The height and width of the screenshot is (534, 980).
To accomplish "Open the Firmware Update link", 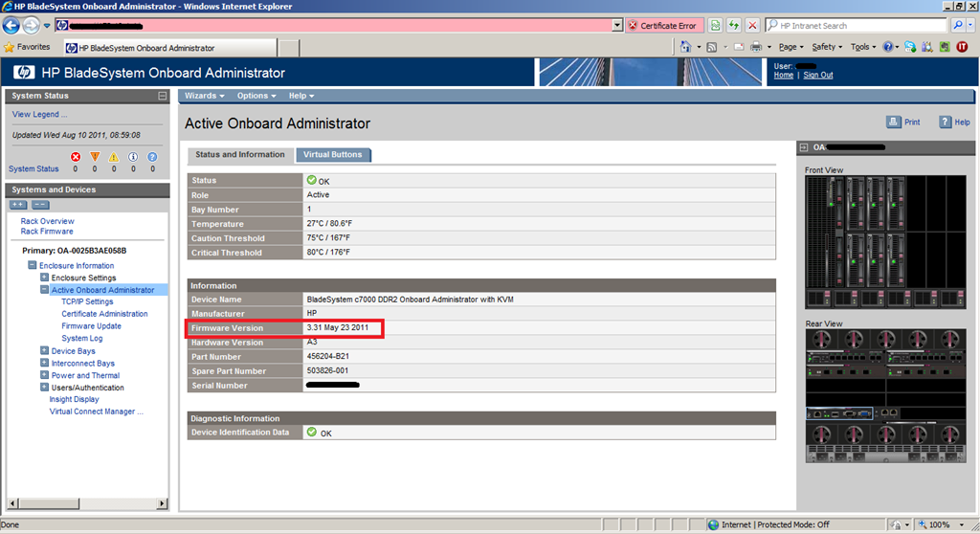I will [91, 326].
